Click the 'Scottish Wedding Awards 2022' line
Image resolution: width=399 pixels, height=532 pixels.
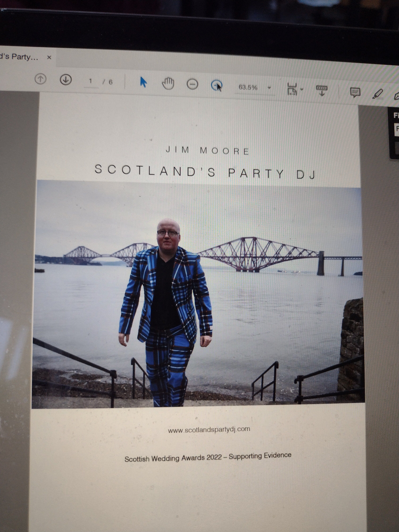(208, 457)
